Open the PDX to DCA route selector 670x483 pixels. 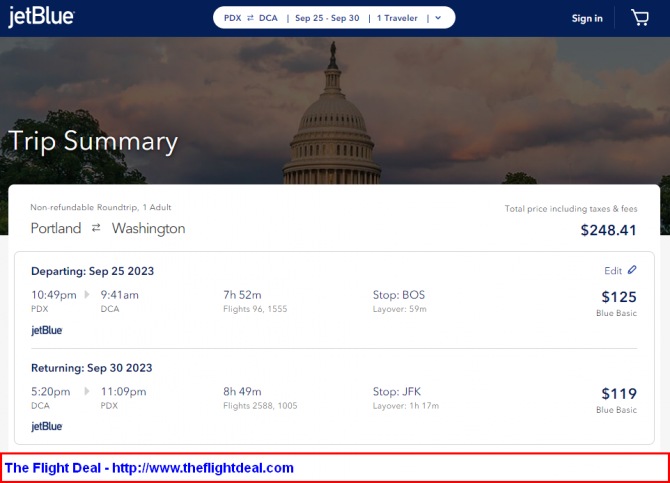pos(251,18)
